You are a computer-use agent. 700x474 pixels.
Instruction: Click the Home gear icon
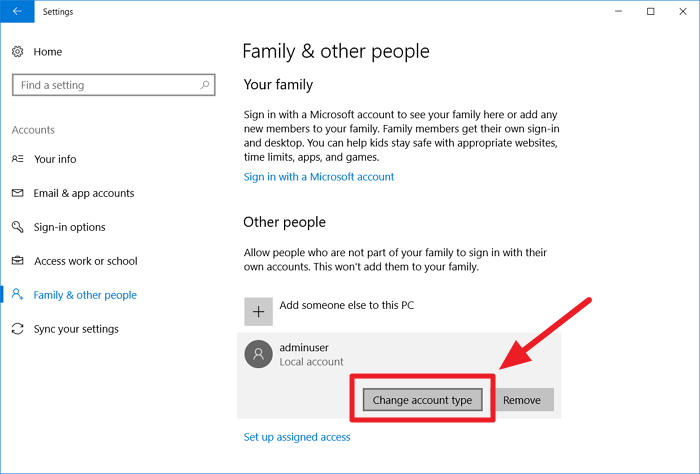[x=18, y=52]
